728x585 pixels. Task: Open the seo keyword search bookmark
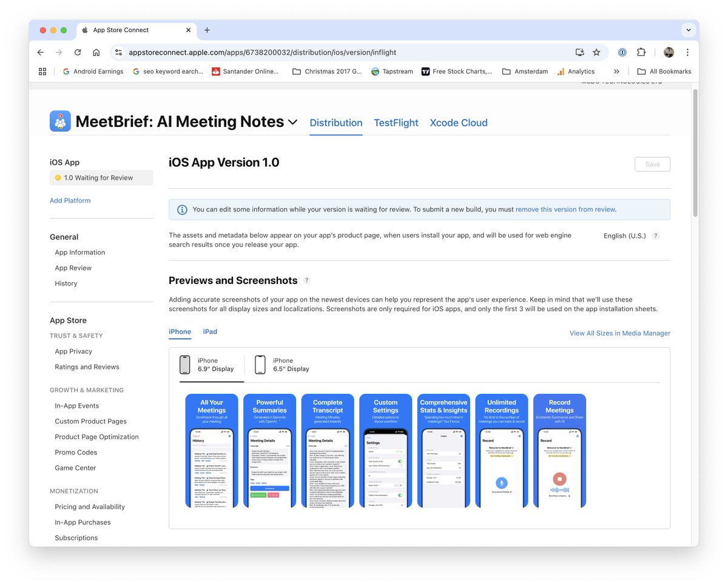coord(167,72)
